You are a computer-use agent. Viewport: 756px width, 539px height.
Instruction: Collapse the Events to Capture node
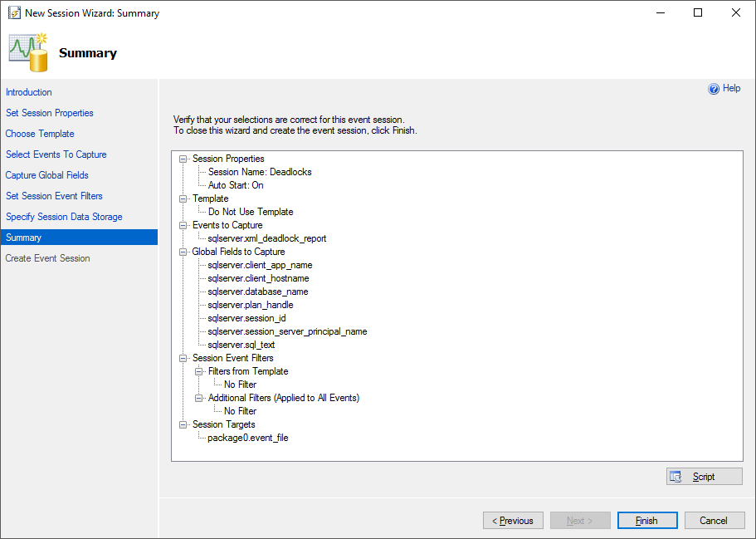tap(183, 225)
